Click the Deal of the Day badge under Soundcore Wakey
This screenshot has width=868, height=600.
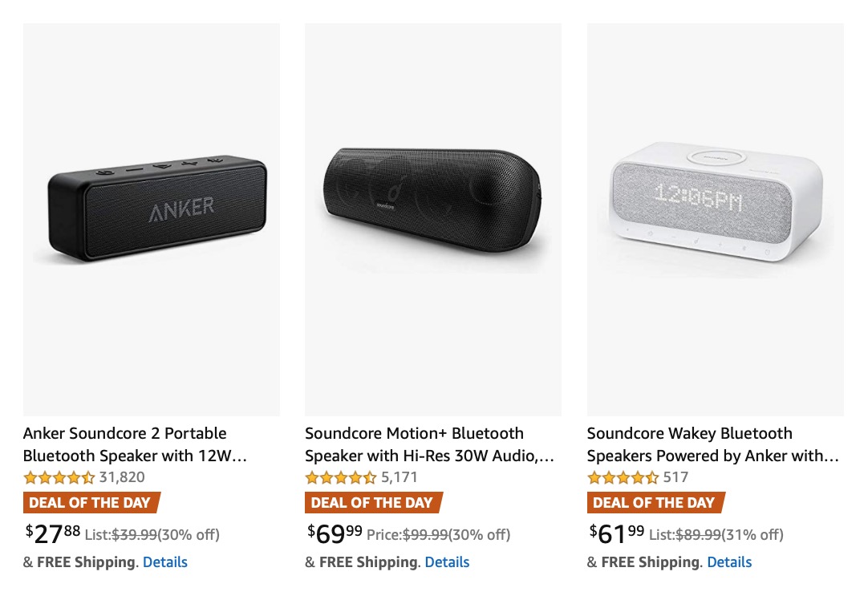pyautogui.click(x=654, y=503)
